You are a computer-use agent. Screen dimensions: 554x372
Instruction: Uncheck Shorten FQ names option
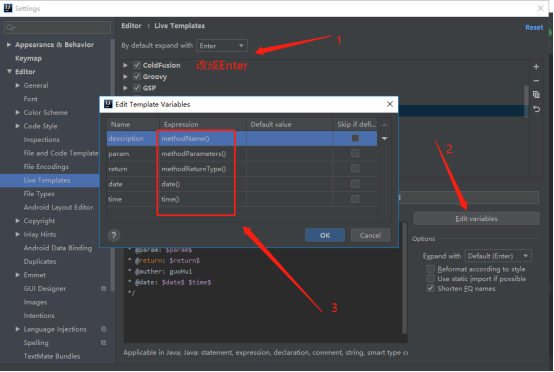431,288
